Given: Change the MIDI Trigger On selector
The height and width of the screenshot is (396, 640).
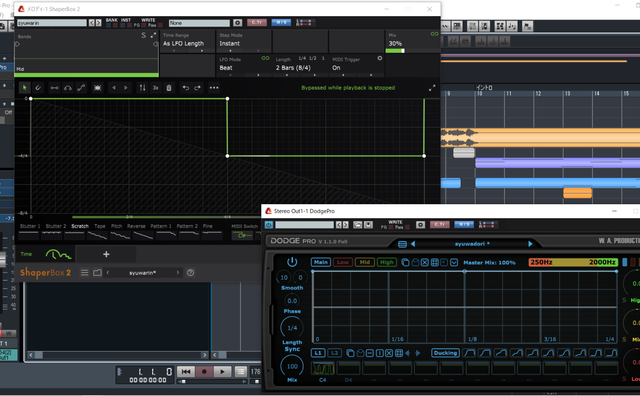Looking at the screenshot, I should pyautogui.click(x=357, y=65).
